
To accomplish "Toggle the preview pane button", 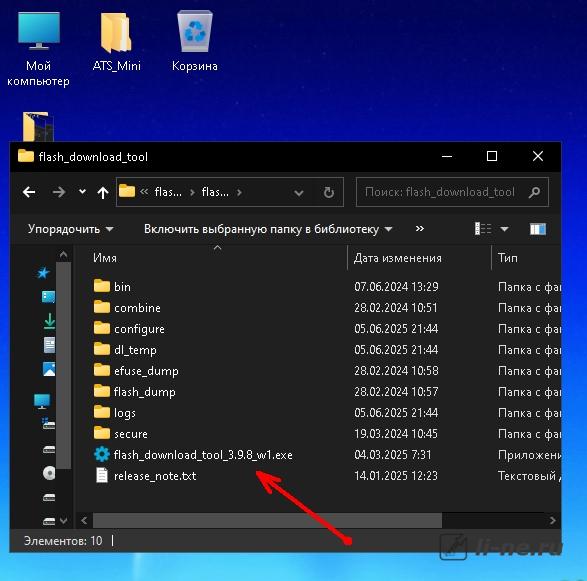I will [x=538, y=229].
